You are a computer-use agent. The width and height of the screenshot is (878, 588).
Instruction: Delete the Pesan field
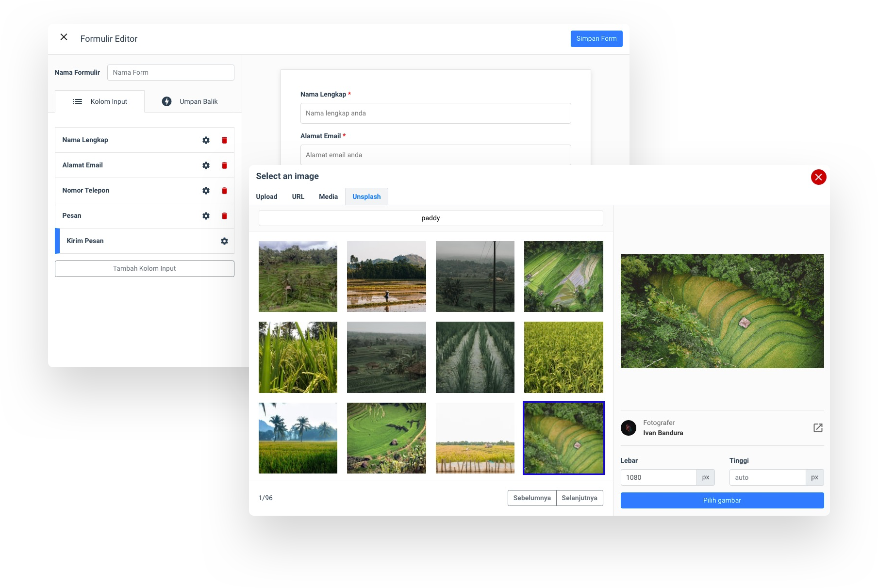pos(224,215)
